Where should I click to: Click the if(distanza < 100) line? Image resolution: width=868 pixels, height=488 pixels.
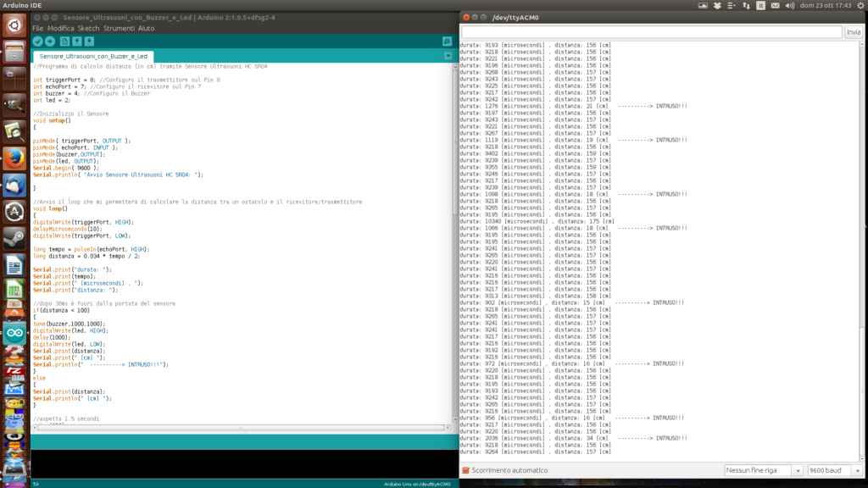click(x=61, y=310)
